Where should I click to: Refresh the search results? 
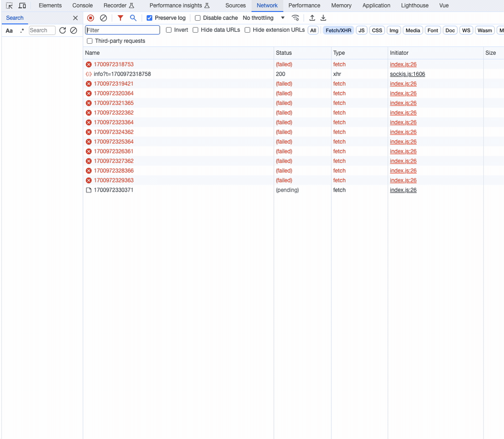[x=62, y=30]
